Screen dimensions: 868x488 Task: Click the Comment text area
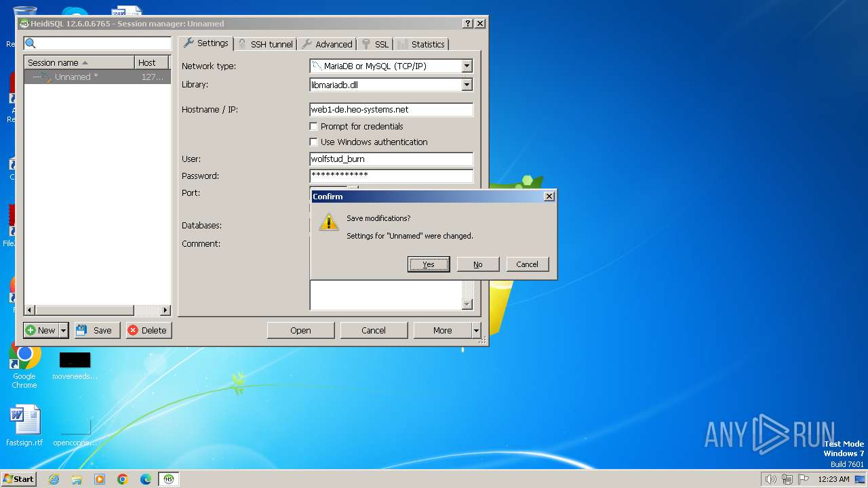pos(386,296)
